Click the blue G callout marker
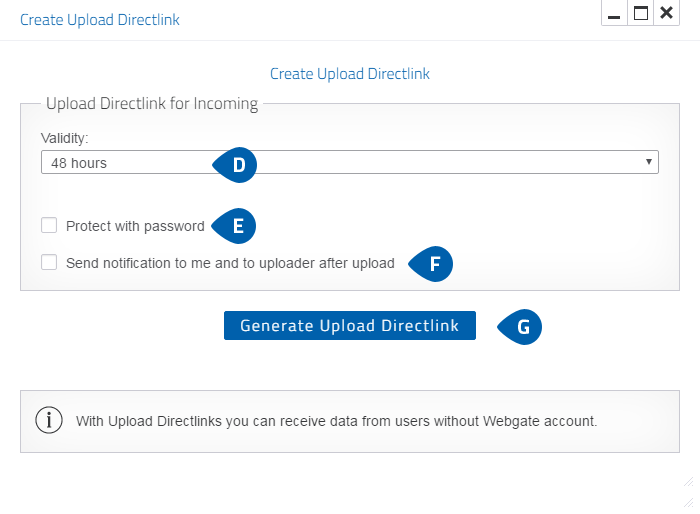 pyautogui.click(x=520, y=327)
